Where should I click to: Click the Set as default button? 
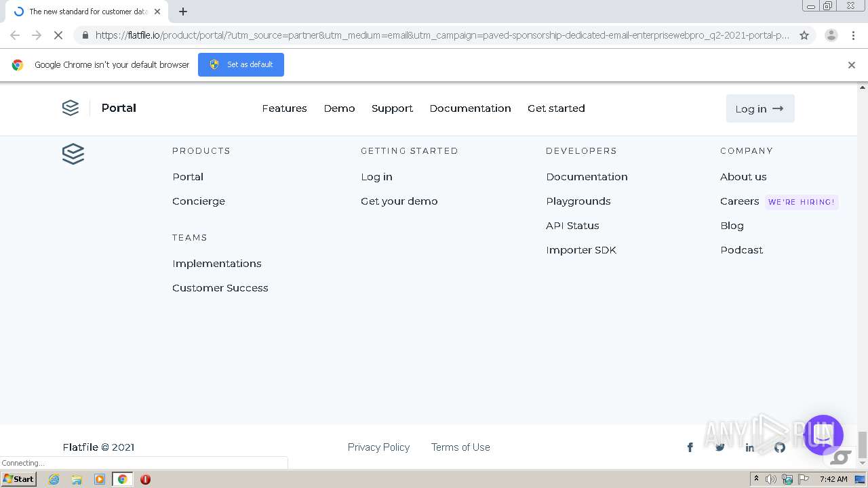[241, 64]
